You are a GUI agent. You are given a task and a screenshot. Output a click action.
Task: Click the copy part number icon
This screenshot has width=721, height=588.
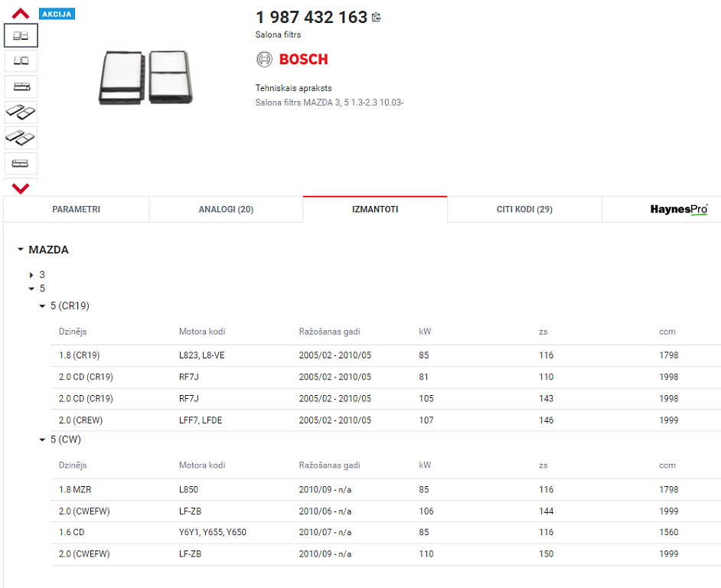(376, 18)
